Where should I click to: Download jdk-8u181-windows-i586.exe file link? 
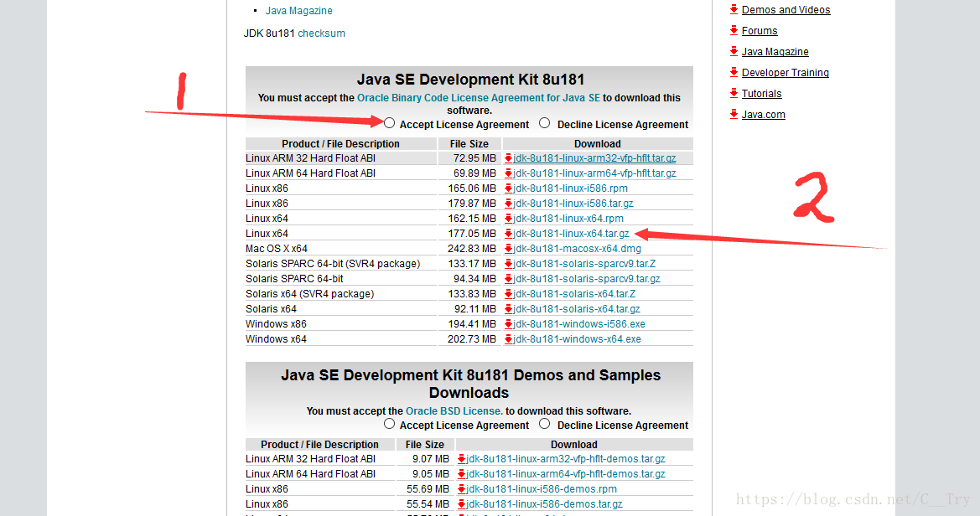coord(579,324)
